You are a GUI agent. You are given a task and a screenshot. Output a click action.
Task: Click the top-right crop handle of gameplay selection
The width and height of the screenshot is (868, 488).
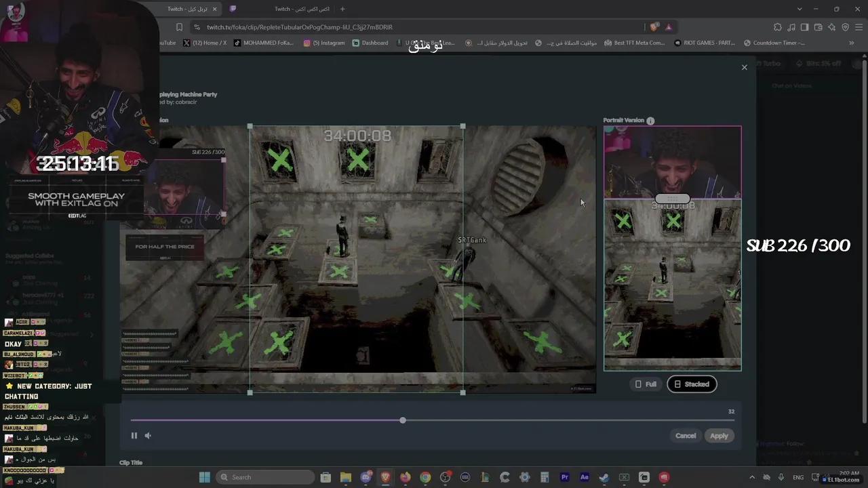(x=463, y=126)
